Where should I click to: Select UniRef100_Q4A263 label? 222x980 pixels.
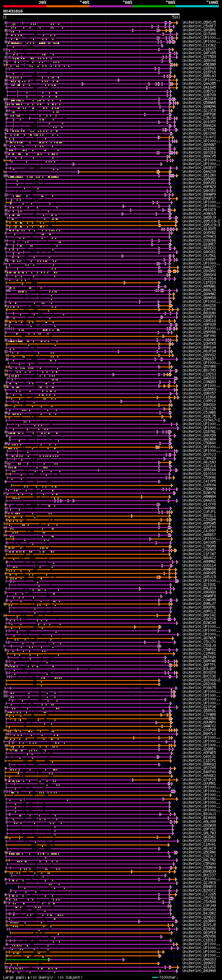199,959
